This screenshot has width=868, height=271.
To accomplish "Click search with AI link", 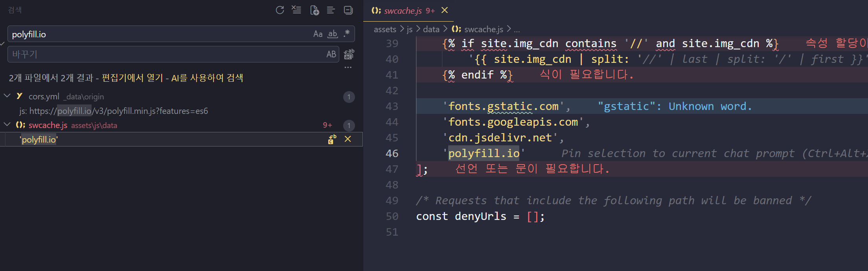I will (207, 78).
